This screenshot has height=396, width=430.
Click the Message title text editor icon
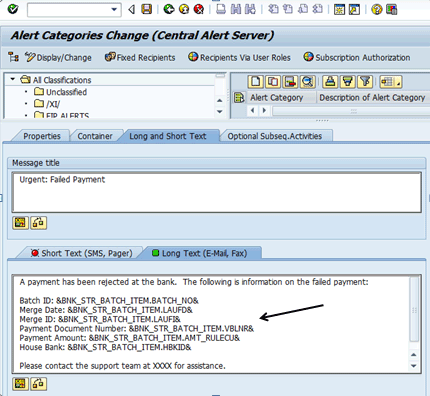pyautogui.click(x=20, y=222)
